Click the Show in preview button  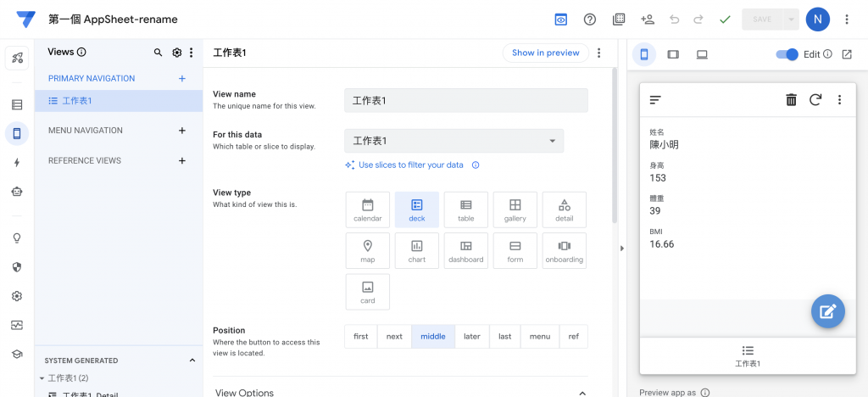(545, 53)
